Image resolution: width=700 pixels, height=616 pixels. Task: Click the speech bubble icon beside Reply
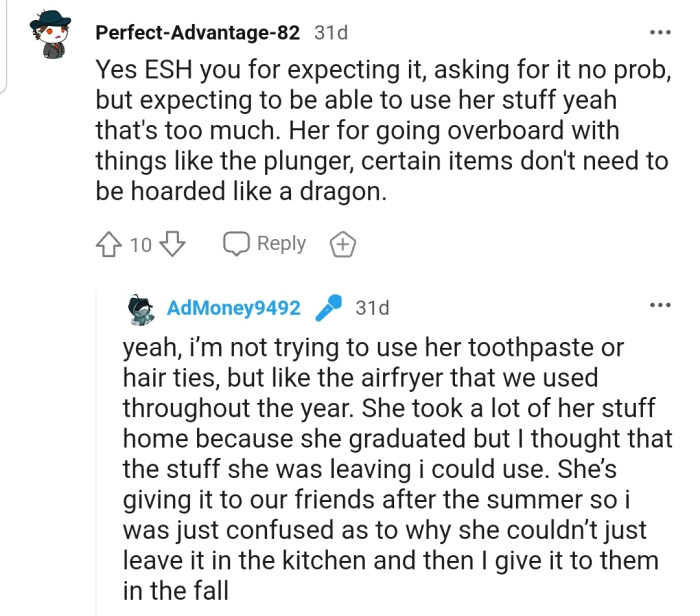(x=236, y=244)
